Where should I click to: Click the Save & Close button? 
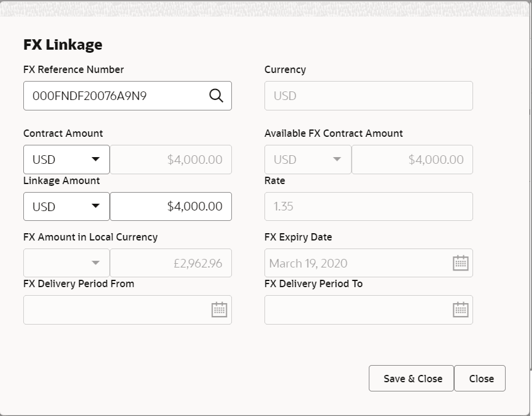point(411,379)
